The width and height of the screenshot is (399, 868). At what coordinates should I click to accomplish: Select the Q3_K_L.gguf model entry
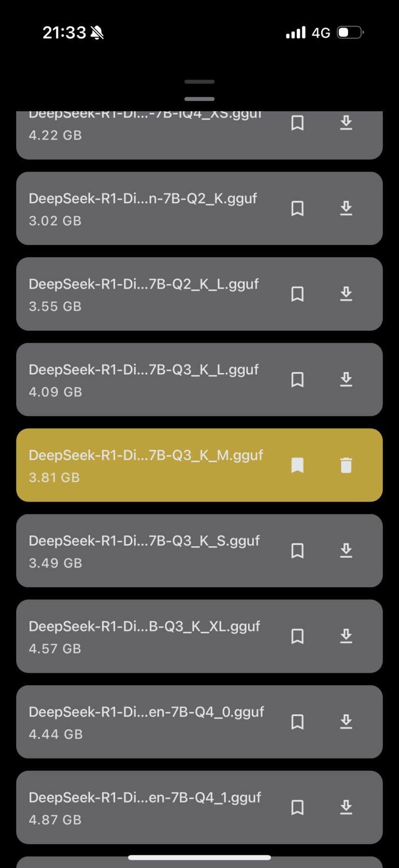(x=145, y=380)
